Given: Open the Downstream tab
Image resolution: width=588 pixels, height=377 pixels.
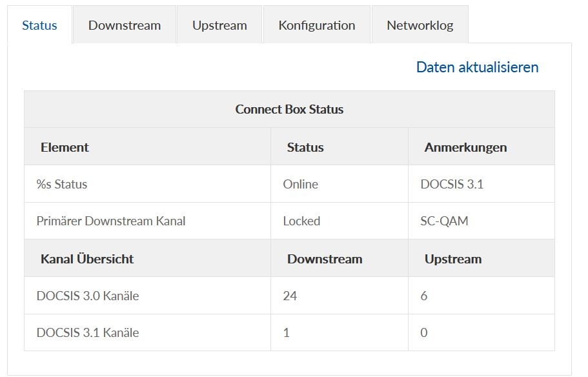Looking at the screenshot, I should coord(125,25).
